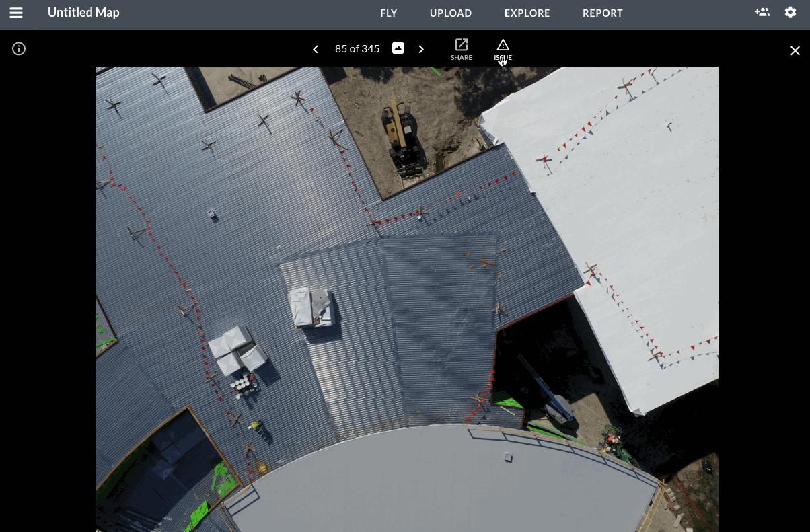Screen dimensions: 810x532
Task: Open the hamburger navigation menu
Action: [15, 12]
